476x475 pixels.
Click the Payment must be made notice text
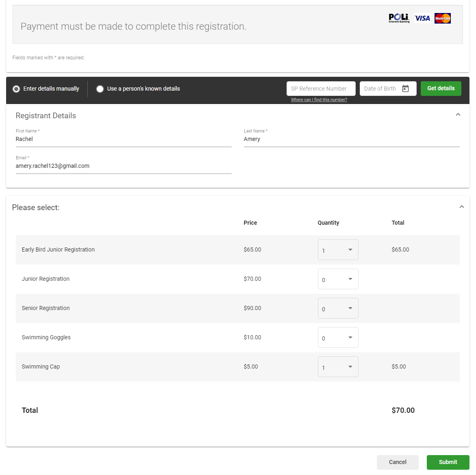pyautogui.click(x=133, y=26)
